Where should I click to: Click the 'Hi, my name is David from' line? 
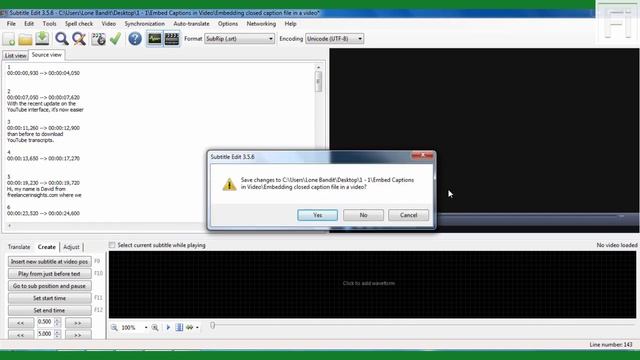[x=36, y=189]
